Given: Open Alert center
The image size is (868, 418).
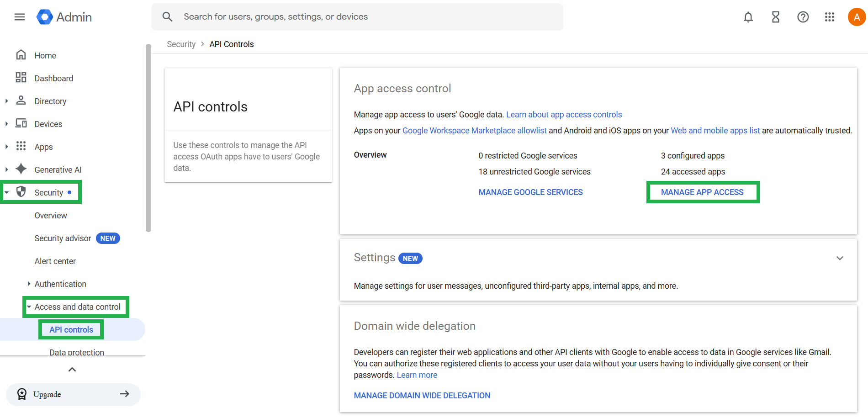Looking at the screenshot, I should [x=55, y=261].
